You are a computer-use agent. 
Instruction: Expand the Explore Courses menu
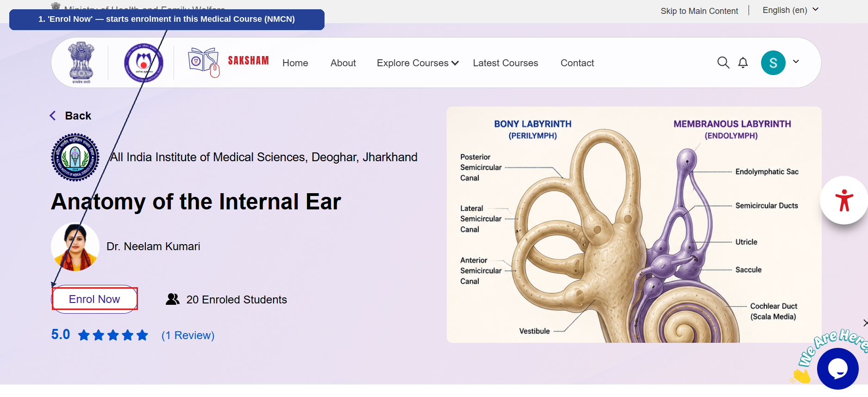point(418,63)
